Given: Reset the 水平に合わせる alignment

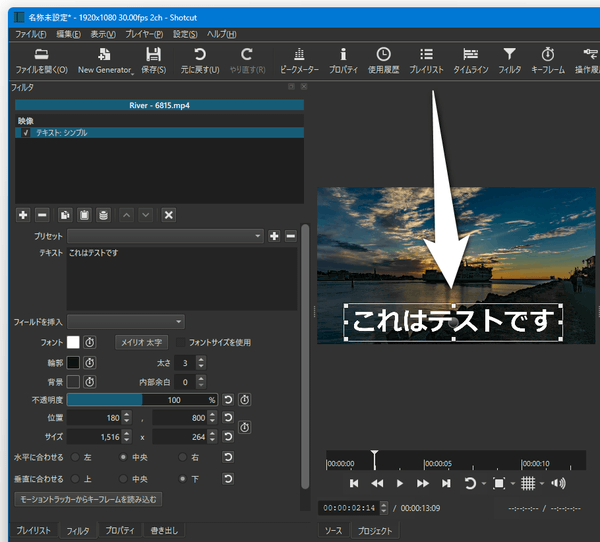Looking at the screenshot, I should coord(228,457).
